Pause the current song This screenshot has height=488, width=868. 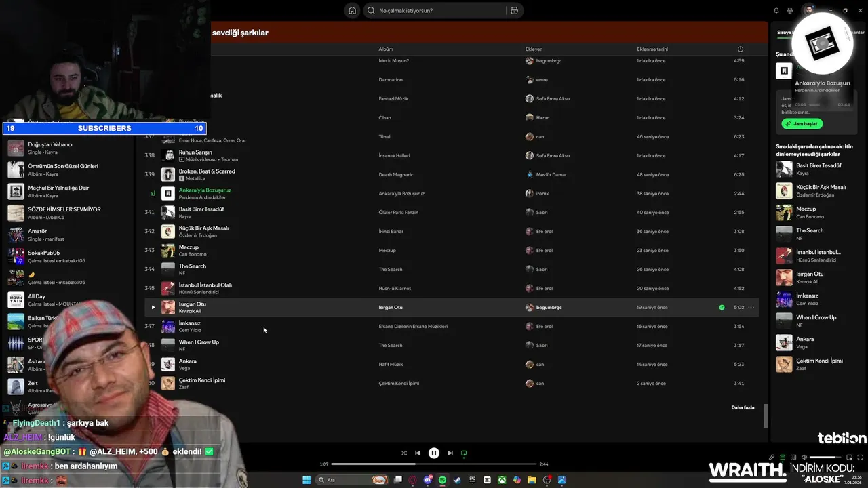pos(434,453)
